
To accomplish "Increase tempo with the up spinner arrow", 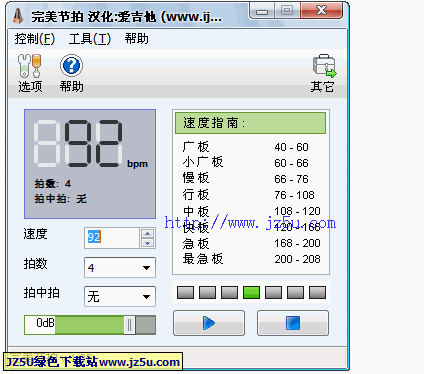I will 147,233.
